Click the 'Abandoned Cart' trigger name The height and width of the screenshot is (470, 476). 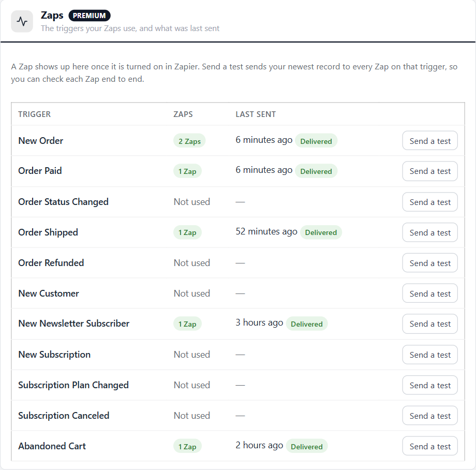coord(52,446)
